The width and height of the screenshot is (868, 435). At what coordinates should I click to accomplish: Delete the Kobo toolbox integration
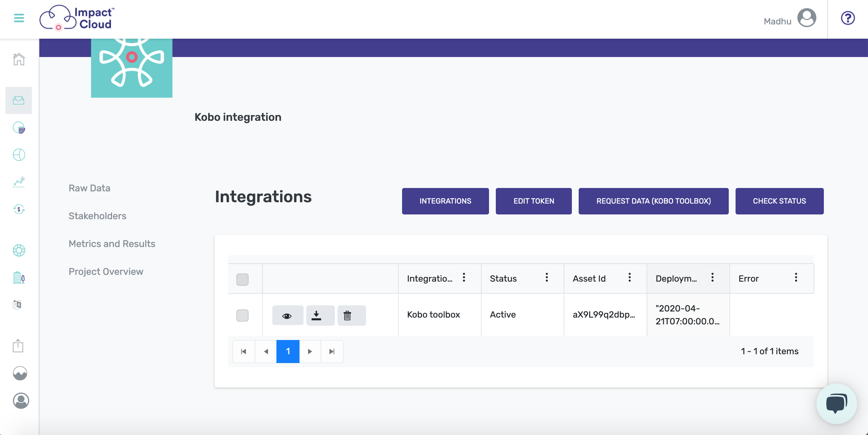(x=351, y=316)
